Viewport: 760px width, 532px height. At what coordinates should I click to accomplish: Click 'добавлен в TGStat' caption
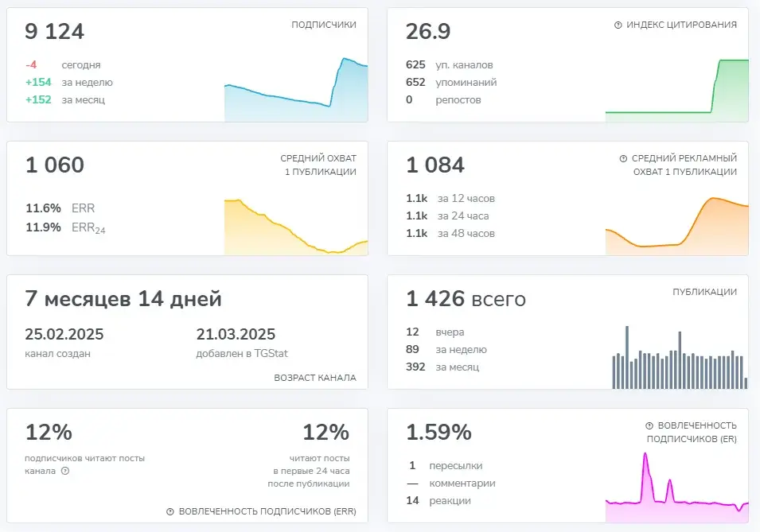pyautogui.click(x=242, y=354)
